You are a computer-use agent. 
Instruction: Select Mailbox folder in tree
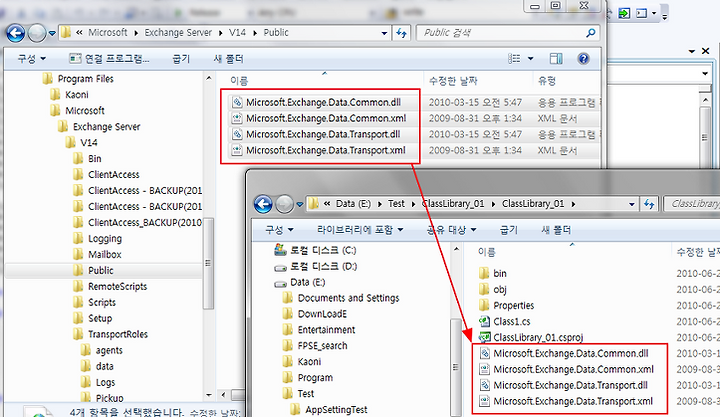(97, 254)
